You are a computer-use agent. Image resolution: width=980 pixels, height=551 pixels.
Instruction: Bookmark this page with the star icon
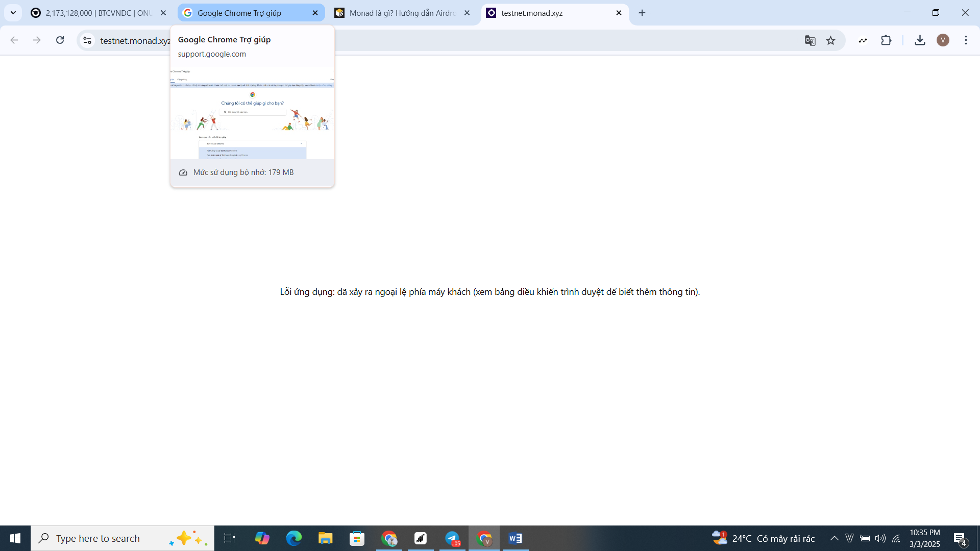831,40
